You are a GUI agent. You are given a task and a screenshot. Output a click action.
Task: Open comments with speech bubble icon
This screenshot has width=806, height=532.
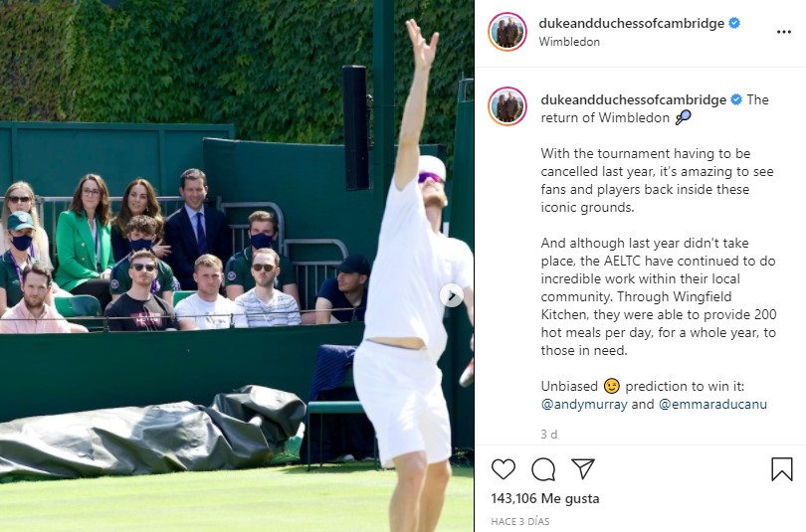(543, 468)
